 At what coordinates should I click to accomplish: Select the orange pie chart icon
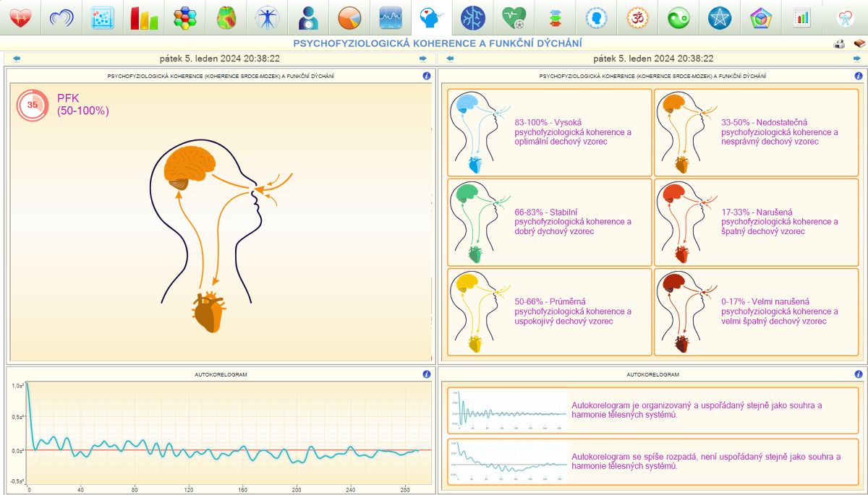tap(350, 17)
